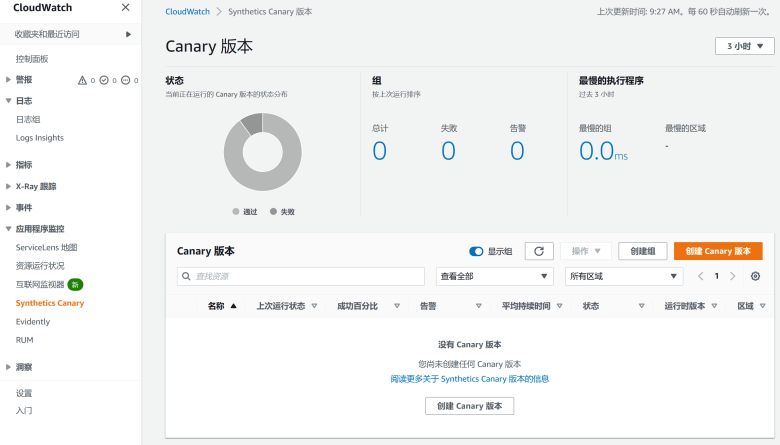Select Logs Insights in sidebar
Screen dimensions: 780x445
click(x=40, y=137)
